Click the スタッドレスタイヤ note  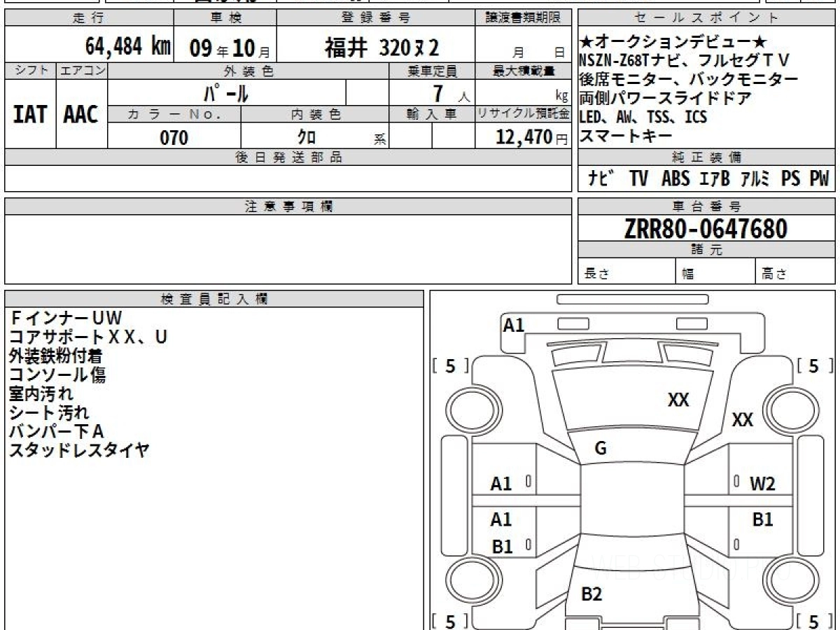tap(79, 451)
